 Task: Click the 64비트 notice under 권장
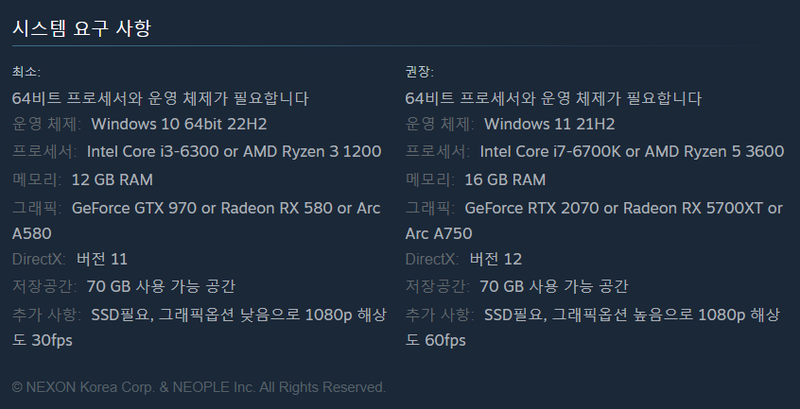click(x=553, y=98)
